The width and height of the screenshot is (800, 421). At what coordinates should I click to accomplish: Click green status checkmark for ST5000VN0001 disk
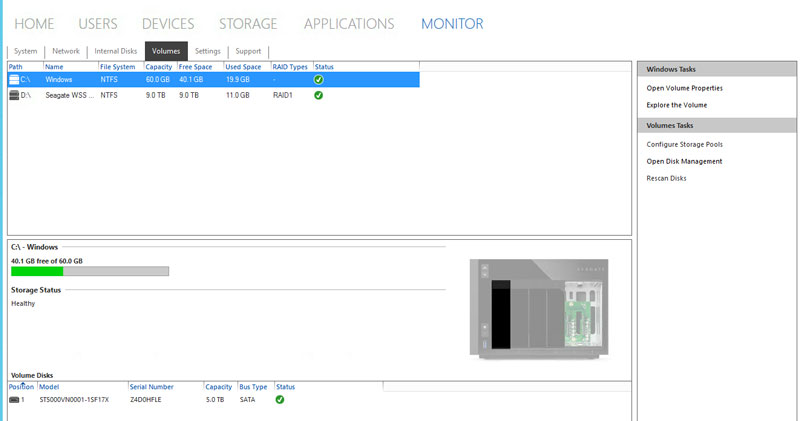280,399
